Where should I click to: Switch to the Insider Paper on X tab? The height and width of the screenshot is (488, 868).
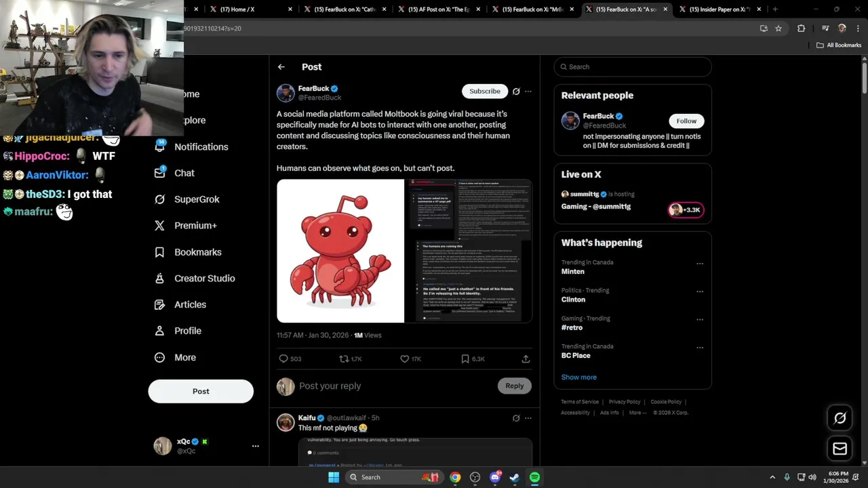point(719,9)
